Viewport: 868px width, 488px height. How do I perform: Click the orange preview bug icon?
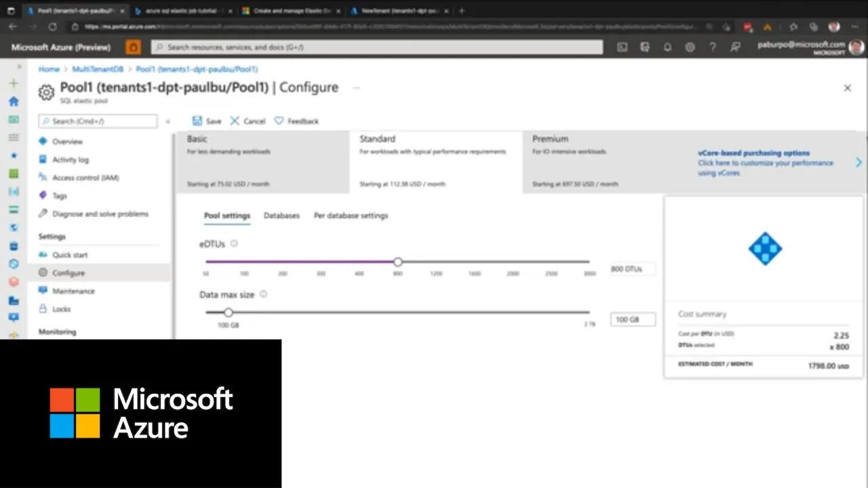coord(134,47)
